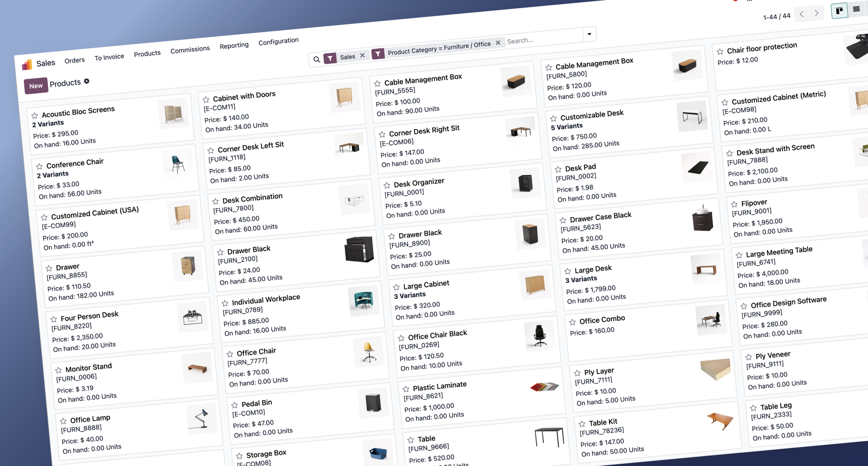The image size is (868, 466).
Task: Star the Ply Layer product
Action: [x=577, y=373]
